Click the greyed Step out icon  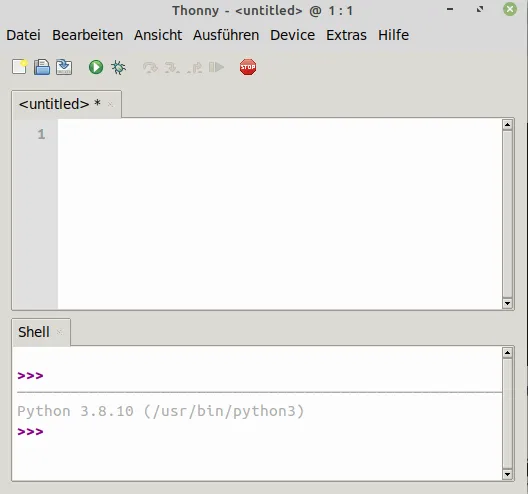[x=195, y=67]
